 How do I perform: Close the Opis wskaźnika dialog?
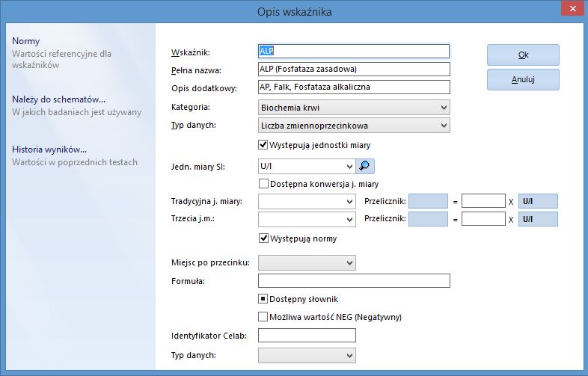pos(572,9)
